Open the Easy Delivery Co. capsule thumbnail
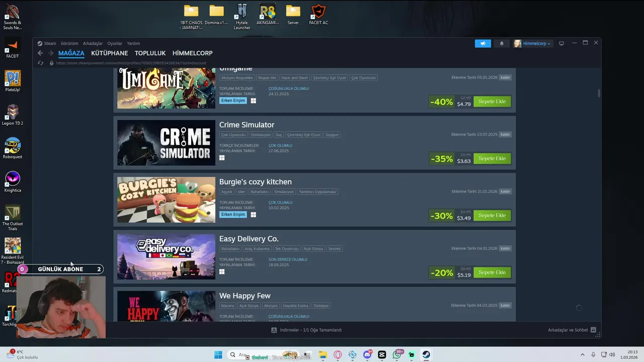This screenshot has width=644, height=362. [166, 256]
